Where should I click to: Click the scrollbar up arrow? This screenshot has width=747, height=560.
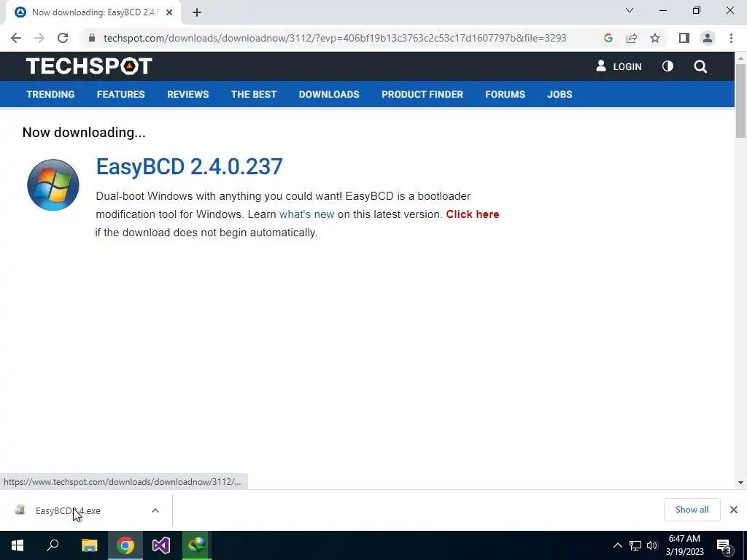click(740, 58)
